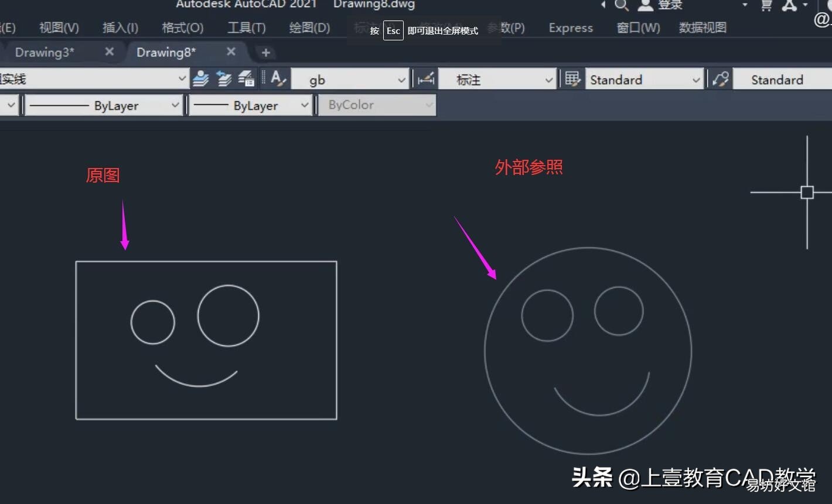
Task: Open the 工具(T) menu
Action: tap(247, 28)
